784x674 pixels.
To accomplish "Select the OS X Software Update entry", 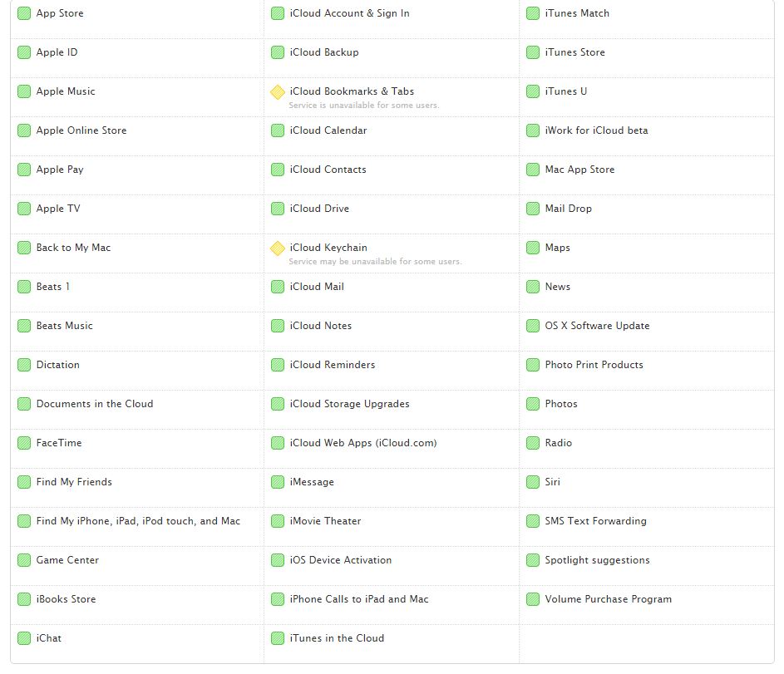I will click(x=598, y=326).
